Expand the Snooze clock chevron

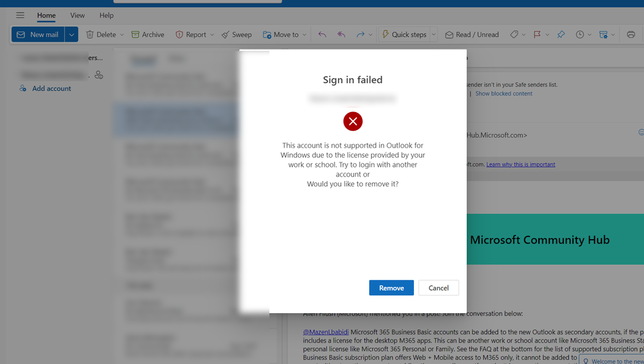click(589, 35)
